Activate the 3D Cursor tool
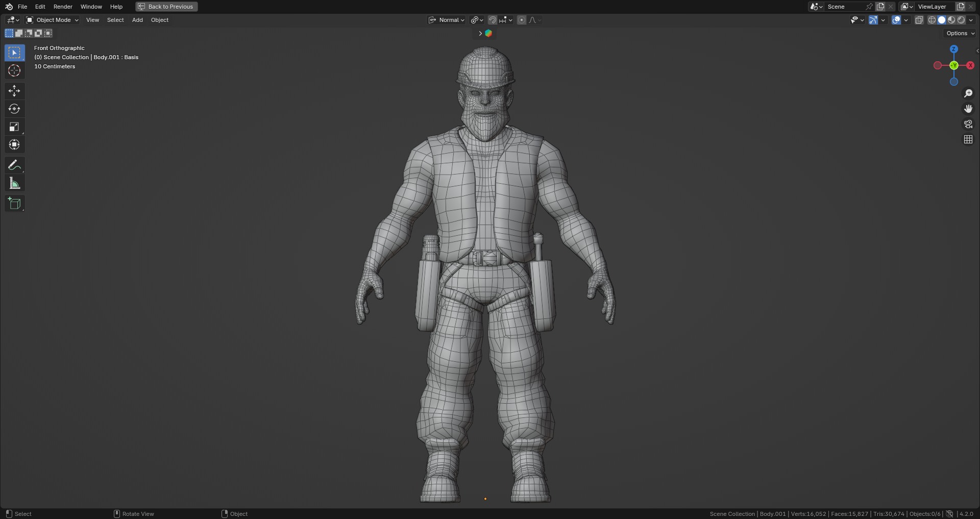980x519 pixels. (14, 70)
